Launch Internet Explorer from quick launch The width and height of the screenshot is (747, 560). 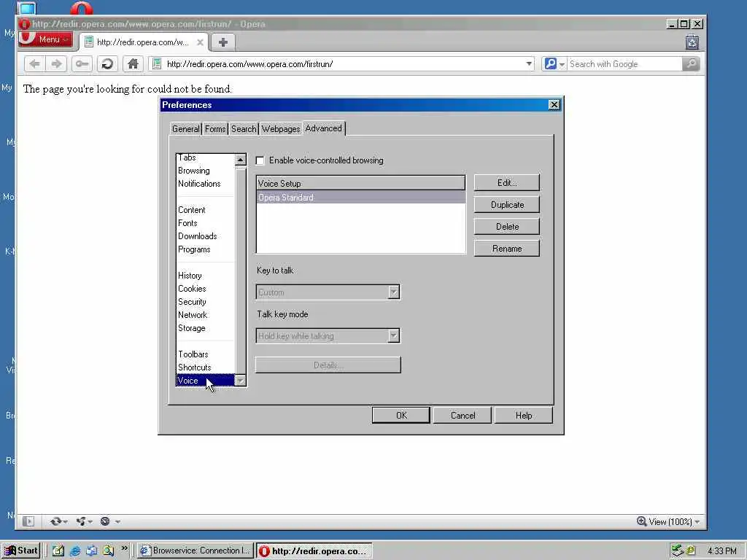click(75, 551)
